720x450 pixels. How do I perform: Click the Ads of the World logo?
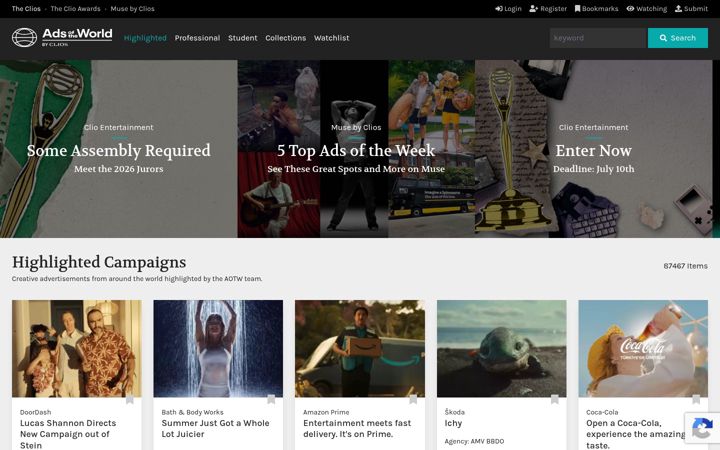62,37
